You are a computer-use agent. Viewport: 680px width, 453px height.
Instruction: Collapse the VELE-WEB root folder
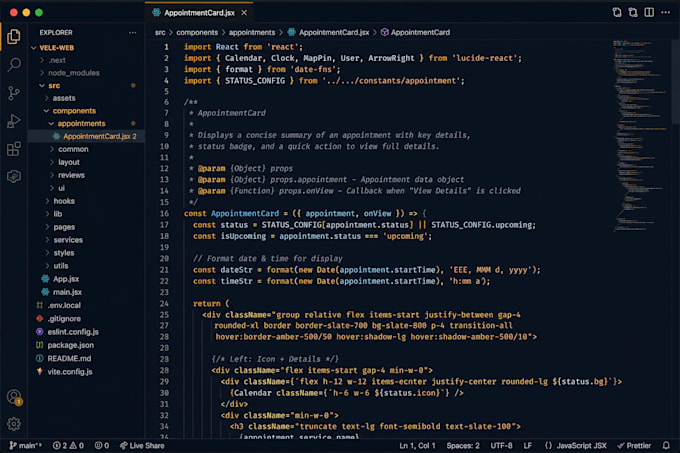tap(87, 48)
